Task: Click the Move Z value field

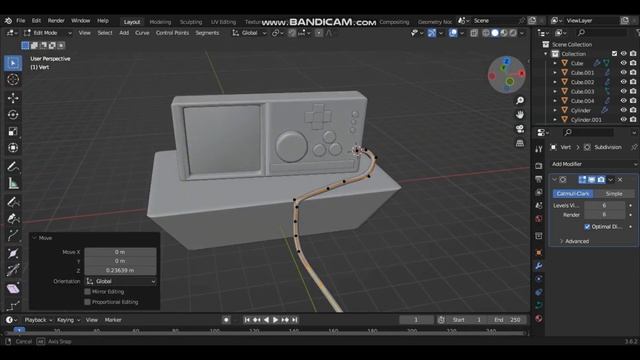Action: coord(120,270)
